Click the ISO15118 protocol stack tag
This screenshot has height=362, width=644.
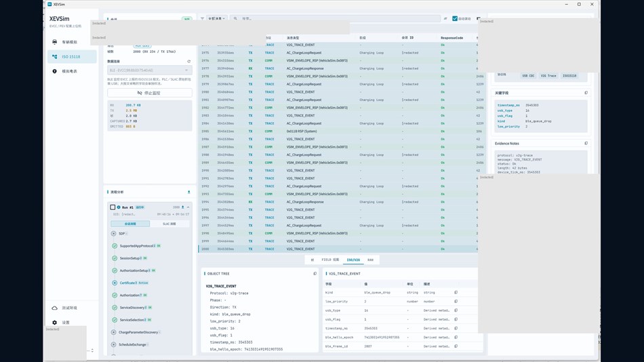pyautogui.click(x=569, y=76)
